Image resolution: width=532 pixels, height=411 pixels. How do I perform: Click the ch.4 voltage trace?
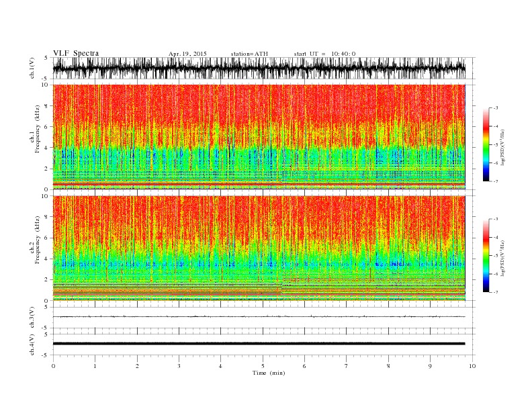point(259,344)
